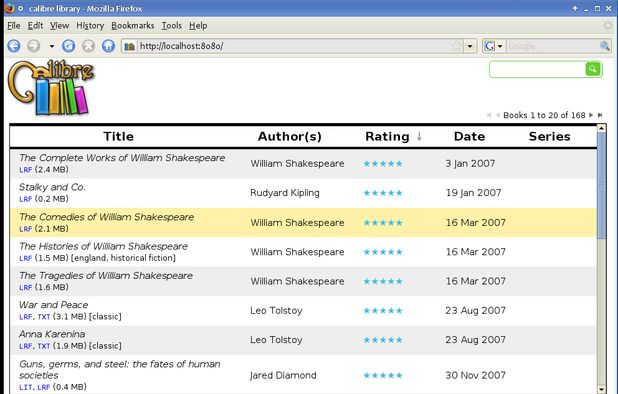This screenshot has height=394, width=618.
Task: Sort the book list by Date
Action: 469,136
